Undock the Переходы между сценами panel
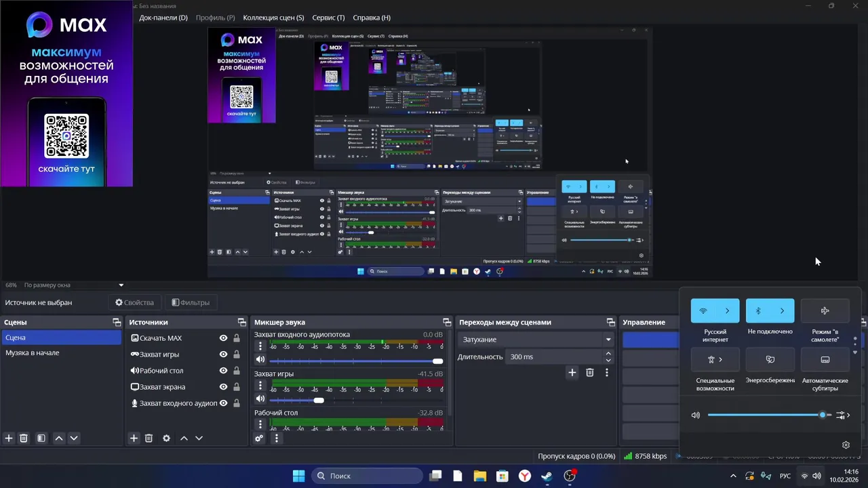This screenshot has width=868, height=488. (x=611, y=322)
